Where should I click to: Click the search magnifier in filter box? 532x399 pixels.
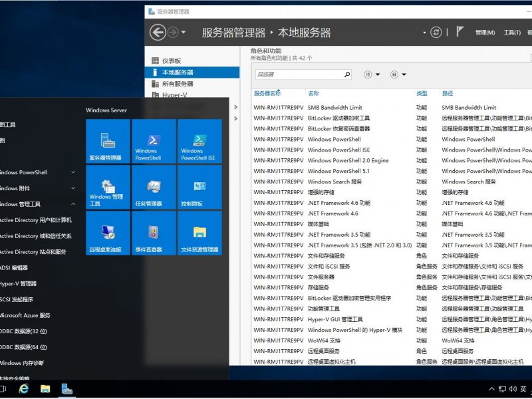pos(347,74)
